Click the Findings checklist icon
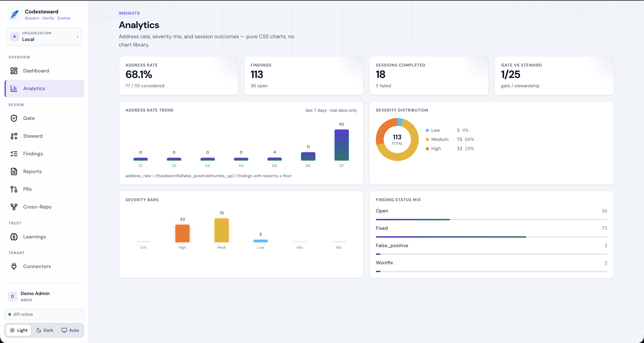 click(14, 154)
